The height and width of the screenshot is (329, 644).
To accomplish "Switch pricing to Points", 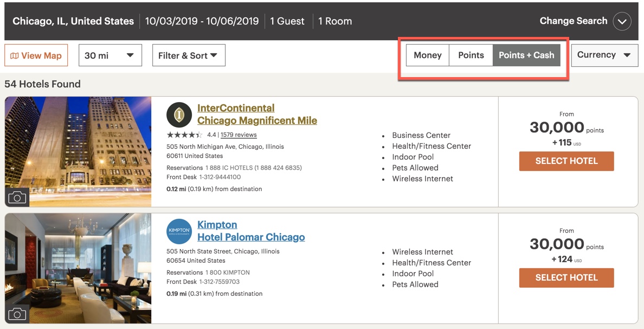I will coord(471,55).
